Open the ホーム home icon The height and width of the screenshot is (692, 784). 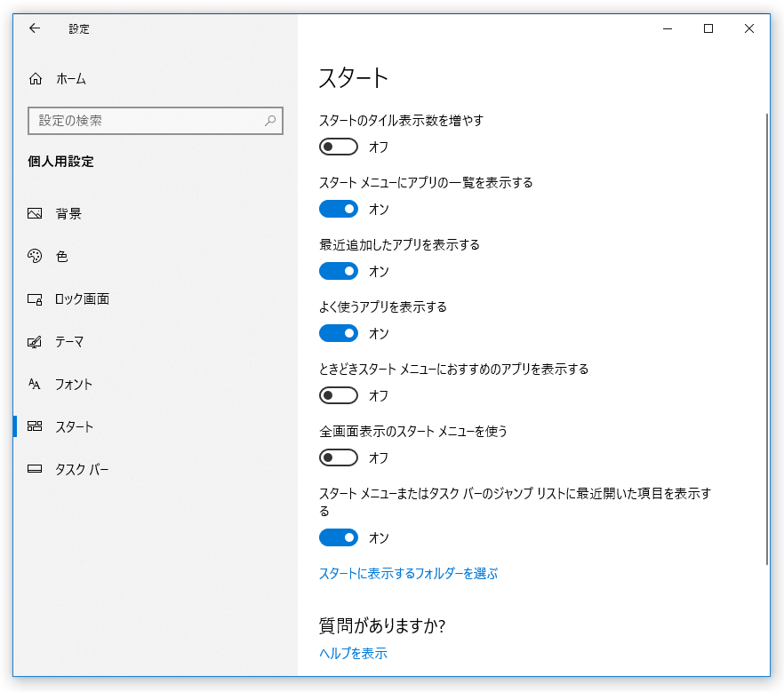[x=35, y=78]
